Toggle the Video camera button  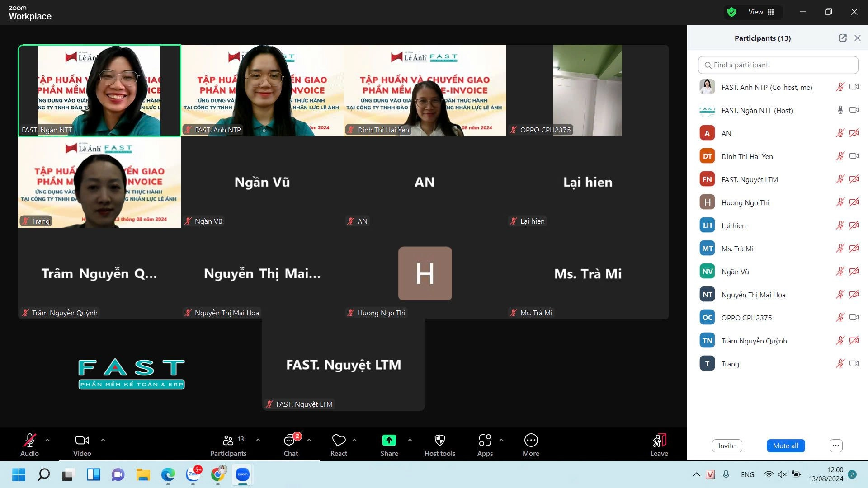82,441
